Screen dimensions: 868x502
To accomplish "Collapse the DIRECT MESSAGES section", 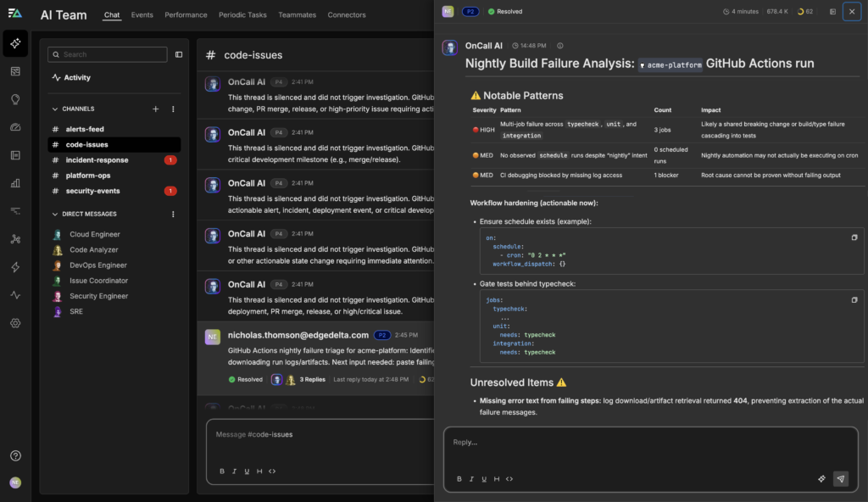I will [x=55, y=215].
